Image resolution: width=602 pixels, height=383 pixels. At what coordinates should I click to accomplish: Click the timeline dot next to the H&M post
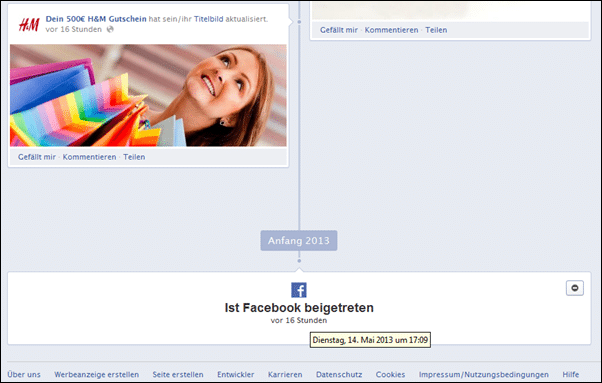click(x=299, y=22)
